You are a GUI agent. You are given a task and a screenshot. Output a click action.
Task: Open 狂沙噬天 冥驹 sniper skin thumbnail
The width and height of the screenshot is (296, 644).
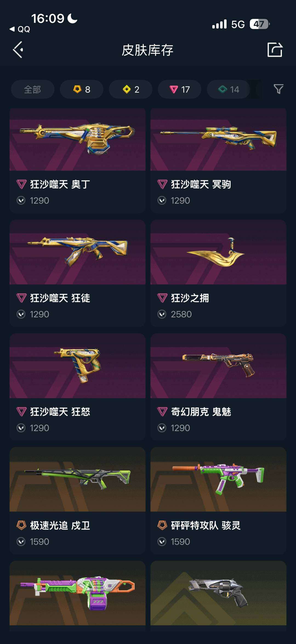[x=218, y=139]
